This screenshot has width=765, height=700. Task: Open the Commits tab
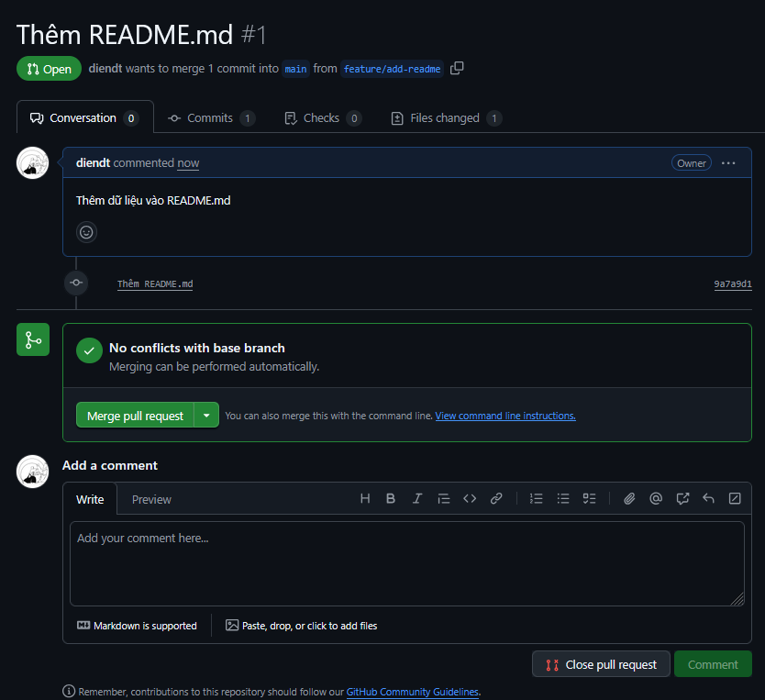pos(210,118)
